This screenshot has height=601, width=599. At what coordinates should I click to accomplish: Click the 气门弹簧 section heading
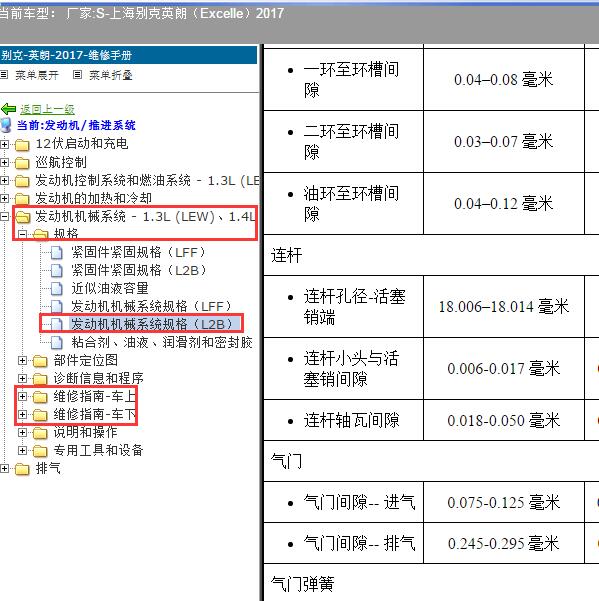pyautogui.click(x=302, y=584)
